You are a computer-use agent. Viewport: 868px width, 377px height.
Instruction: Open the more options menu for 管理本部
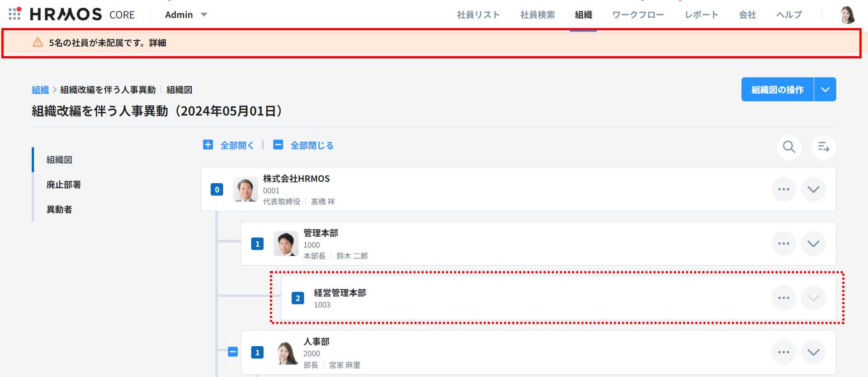[x=783, y=243]
